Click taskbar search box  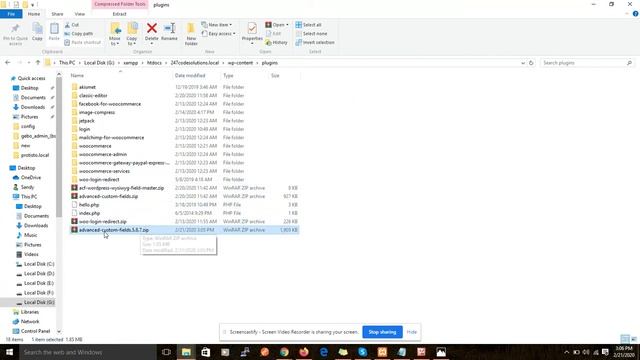(87, 352)
